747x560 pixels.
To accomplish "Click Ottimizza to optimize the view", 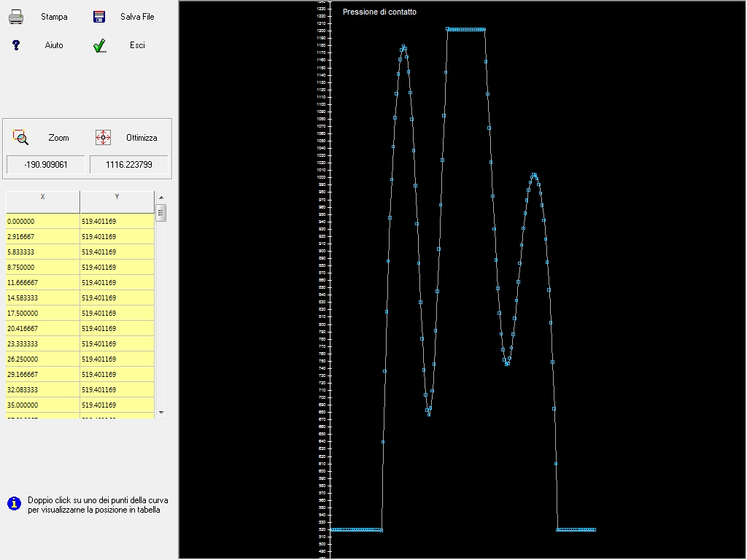I will coord(142,138).
